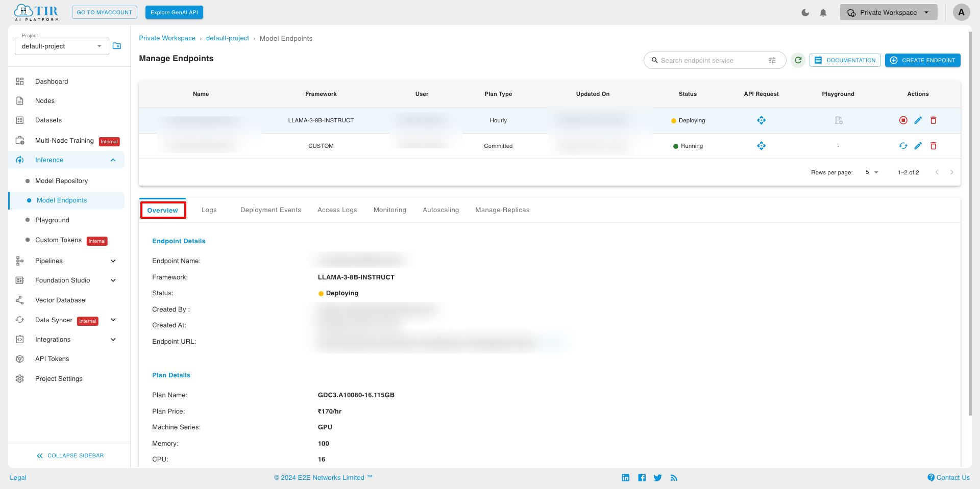Open default-project Project dropdown
This screenshot has height=489, width=980.
click(x=62, y=46)
